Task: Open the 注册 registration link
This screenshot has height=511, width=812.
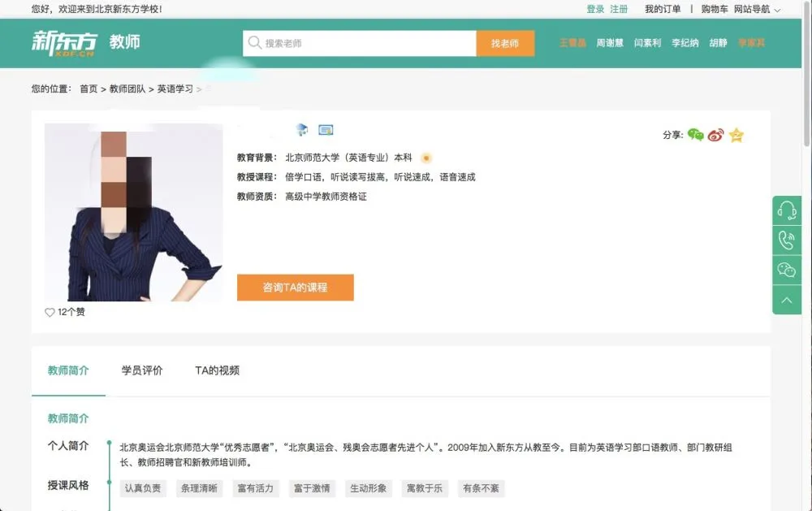Action: pyautogui.click(x=618, y=9)
